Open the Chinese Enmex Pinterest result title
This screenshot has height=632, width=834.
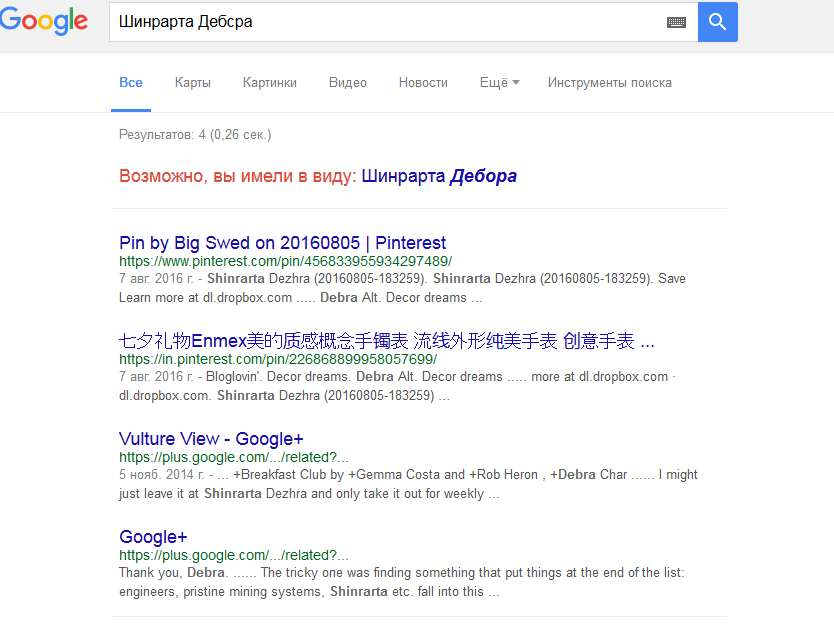click(387, 340)
